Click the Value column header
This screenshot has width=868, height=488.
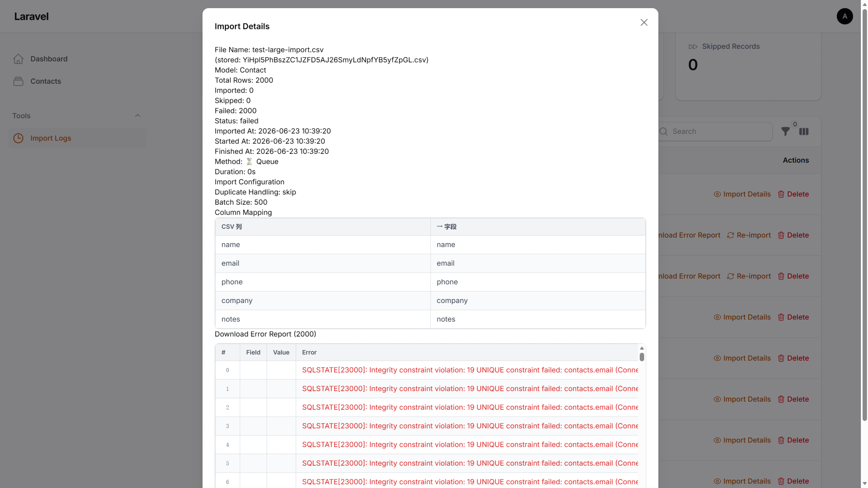(281, 352)
